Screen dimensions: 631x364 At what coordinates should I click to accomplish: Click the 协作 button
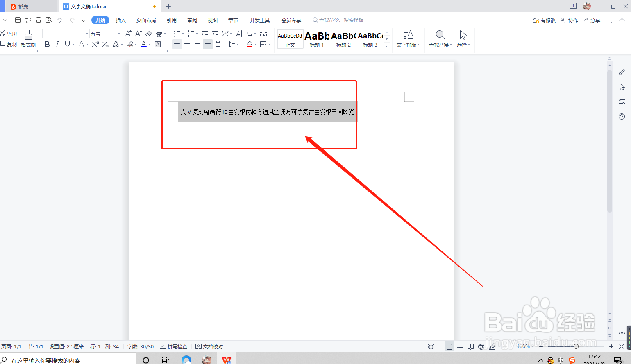(x=570, y=20)
